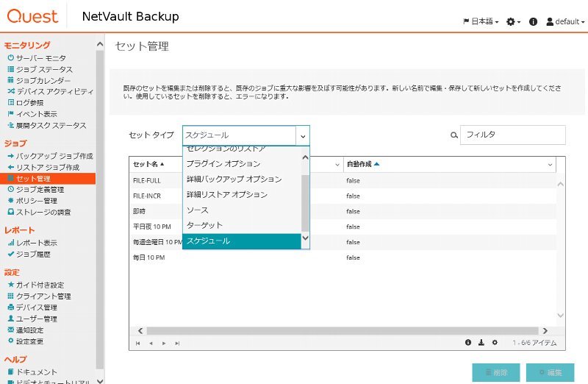Choose ソース in the set type list
588x384 pixels.
[x=242, y=210]
